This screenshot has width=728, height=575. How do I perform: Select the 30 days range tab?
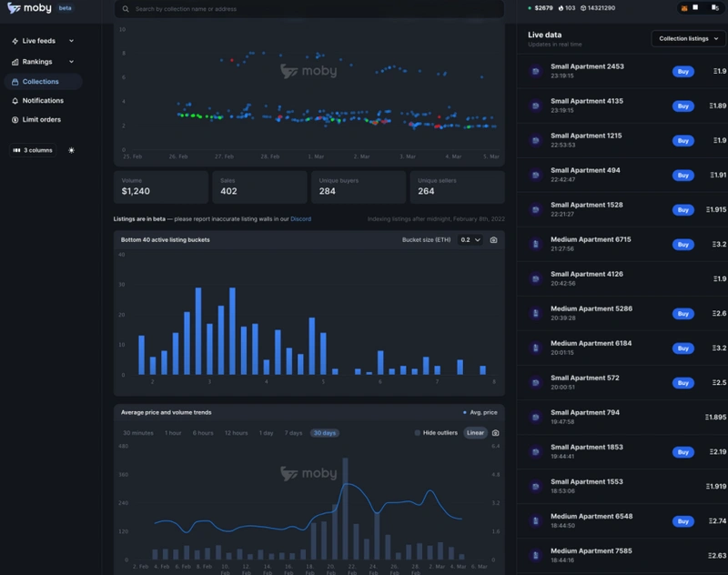tap(325, 433)
